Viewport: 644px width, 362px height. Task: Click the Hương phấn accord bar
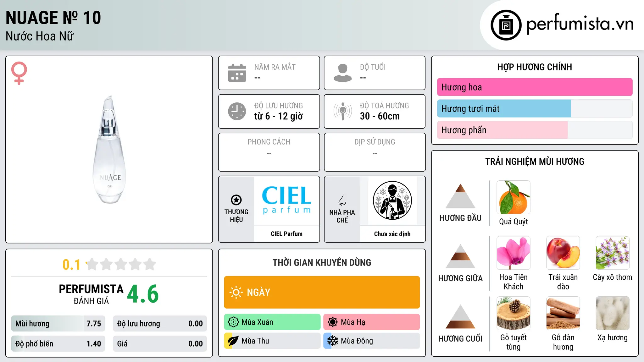click(x=535, y=130)
